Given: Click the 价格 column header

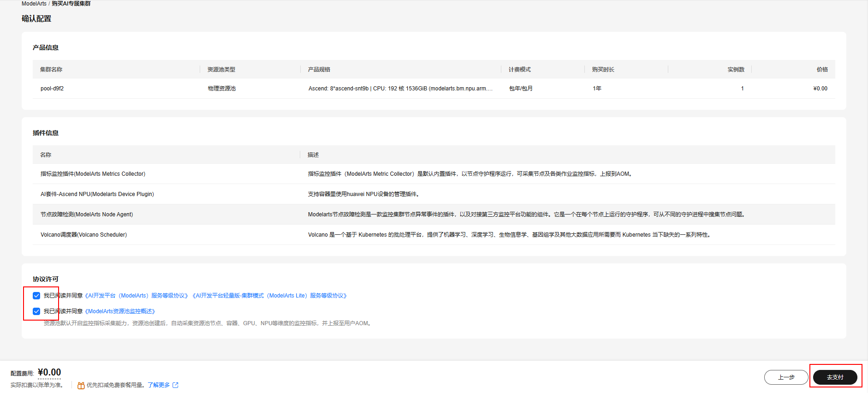Looking at the screenshot, I should (822, 70).
